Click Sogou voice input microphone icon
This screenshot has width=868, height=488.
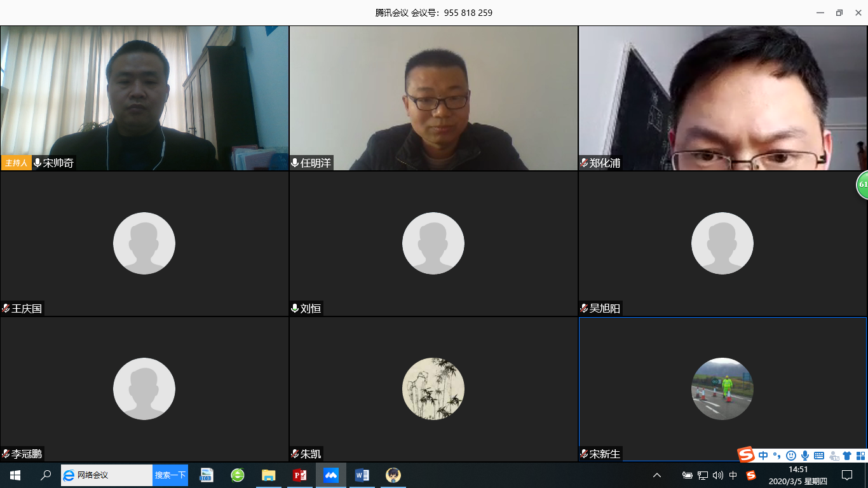pos(805,455)
